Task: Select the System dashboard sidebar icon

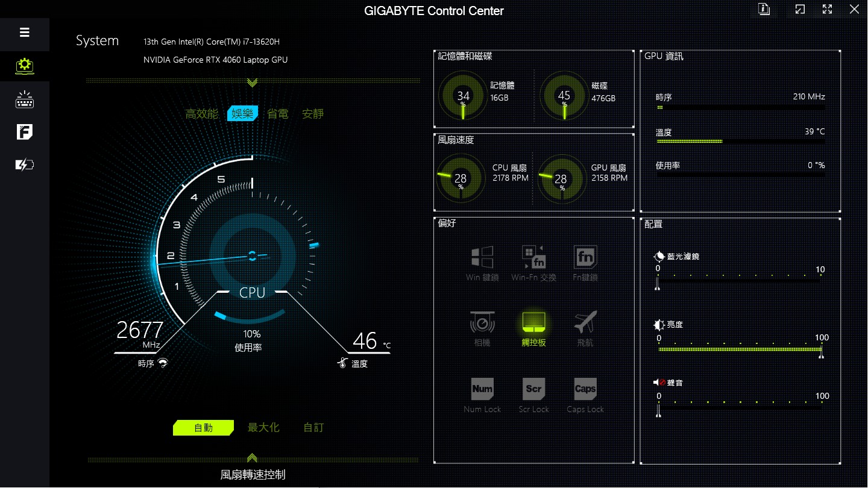Action: point(24,65)
